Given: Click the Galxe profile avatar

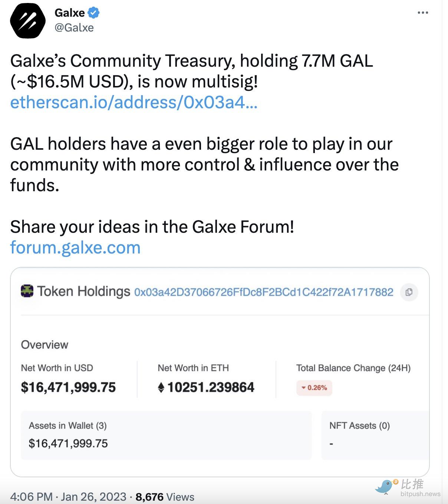Looking at the screenshot, I should (x=27, y=21).
